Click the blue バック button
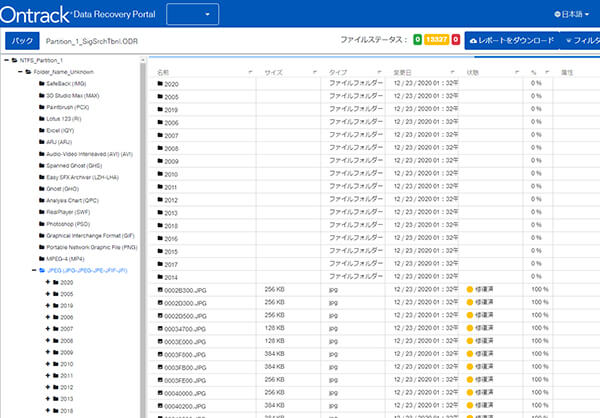600x418 pixels. pos(22,41)
